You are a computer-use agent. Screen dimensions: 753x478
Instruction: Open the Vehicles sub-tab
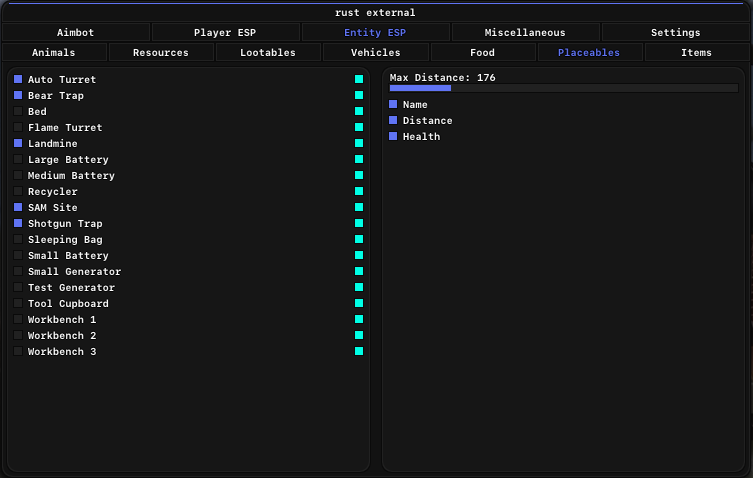tap(376, 52)
